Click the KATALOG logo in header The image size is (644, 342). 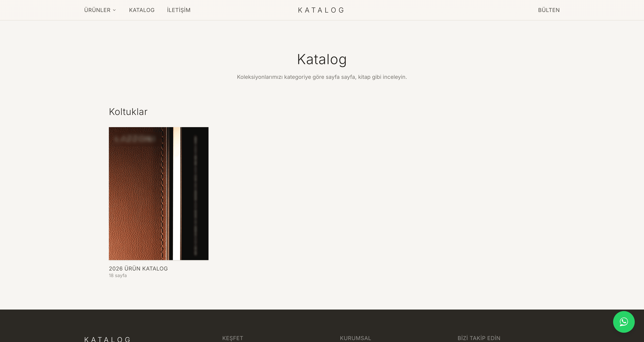(x=321, y=10)
